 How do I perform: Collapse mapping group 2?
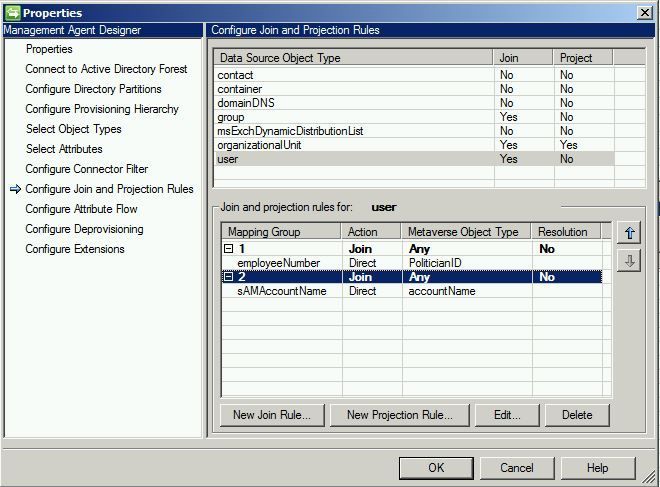tap(228, 277)
